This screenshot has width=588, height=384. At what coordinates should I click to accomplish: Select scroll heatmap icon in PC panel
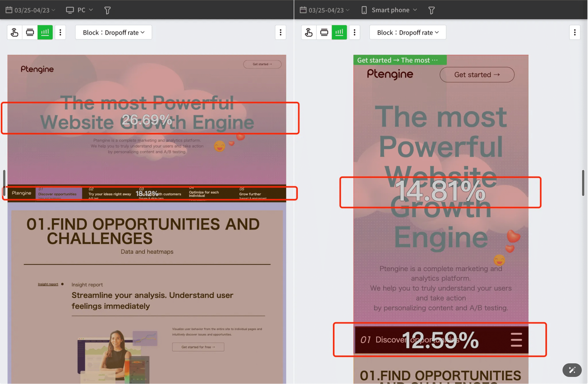[30, 32]
